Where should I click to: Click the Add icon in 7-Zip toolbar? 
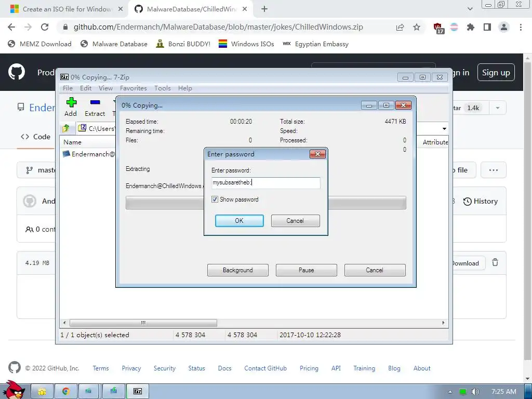tap(71, 107)
